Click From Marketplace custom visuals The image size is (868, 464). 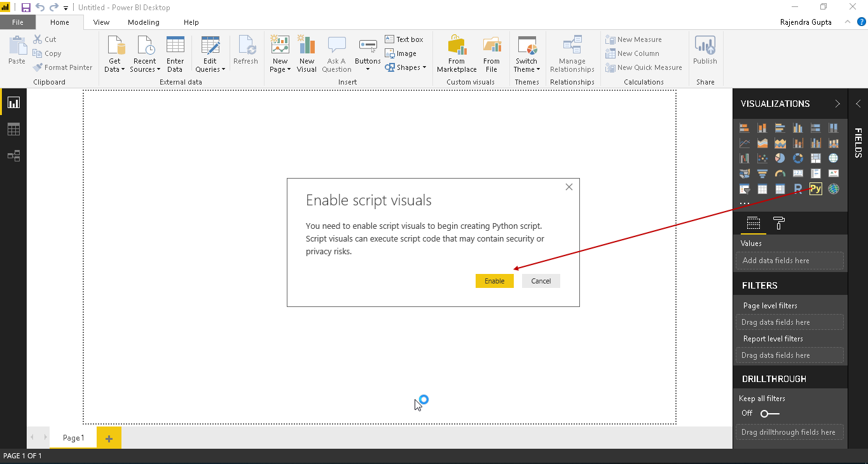pos(457,54)
